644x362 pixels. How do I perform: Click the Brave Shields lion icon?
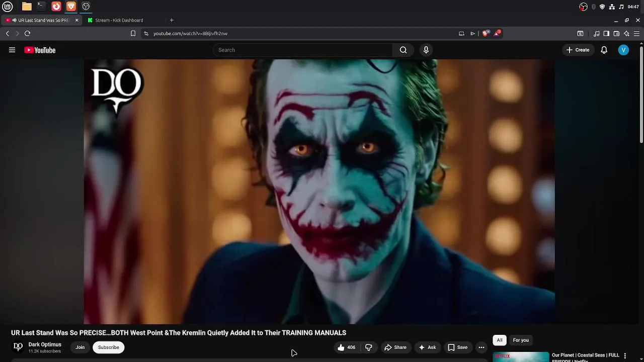pos(486,33)
